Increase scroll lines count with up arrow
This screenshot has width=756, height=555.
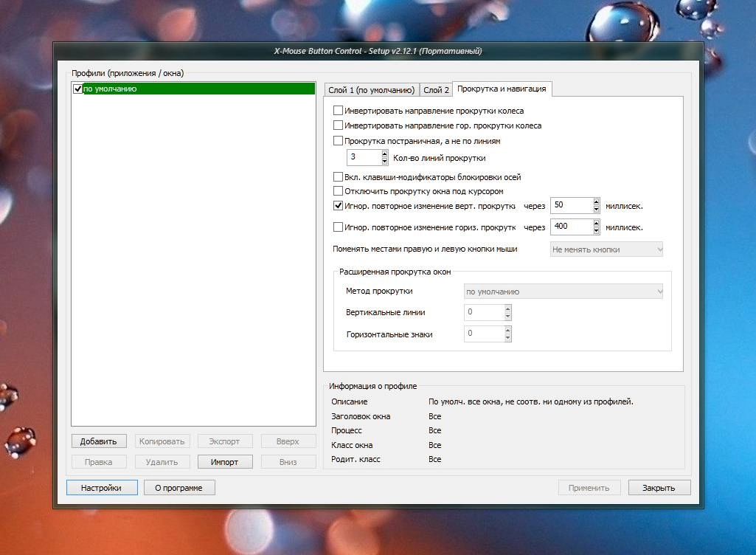pyautogui.click(x=384, y=154)
